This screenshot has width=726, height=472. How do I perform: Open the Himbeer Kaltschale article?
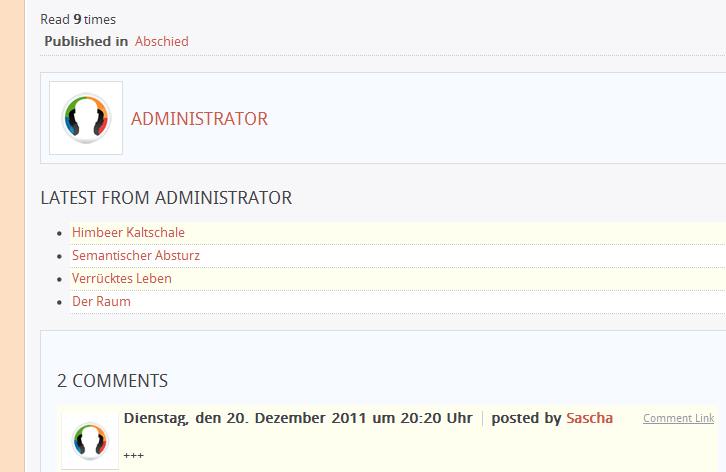[128, 232]
